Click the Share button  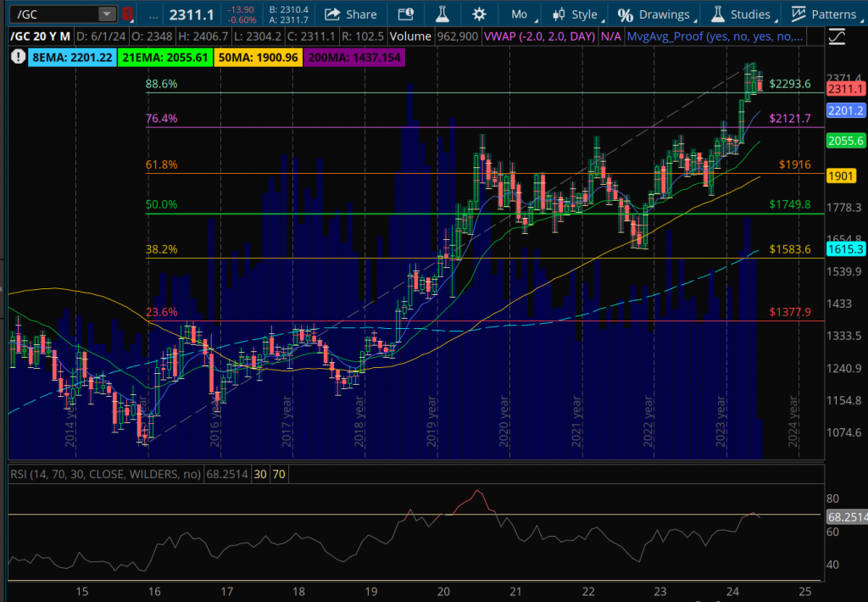click(350, 14)
